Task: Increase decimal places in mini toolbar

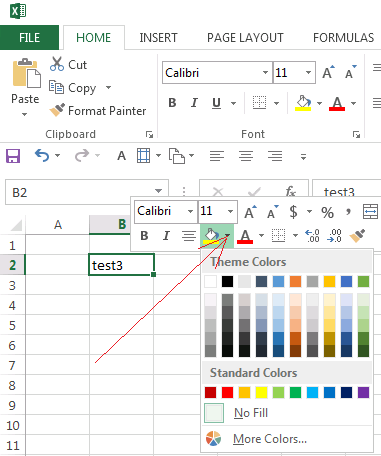Action: tap(312, 235)
